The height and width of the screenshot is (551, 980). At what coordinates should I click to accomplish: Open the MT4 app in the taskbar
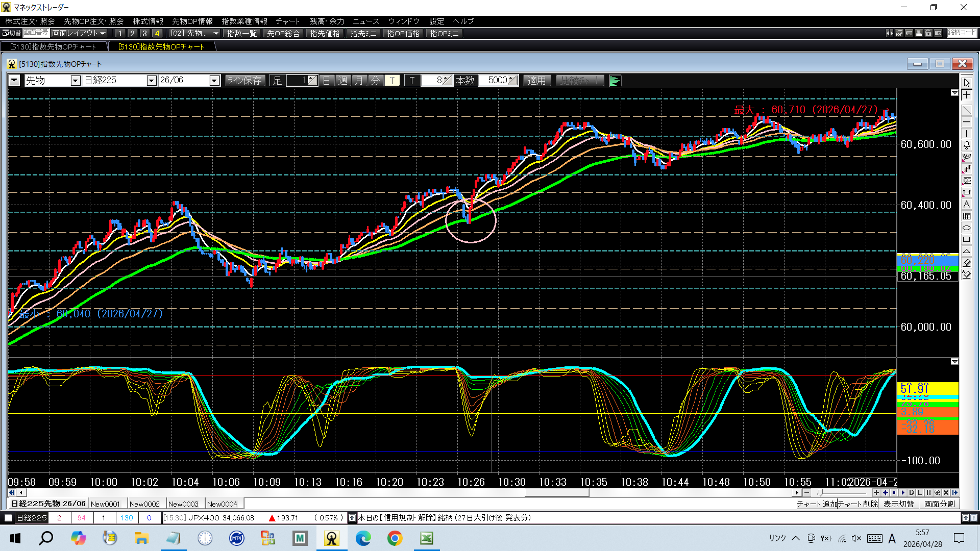click(236, 538)
